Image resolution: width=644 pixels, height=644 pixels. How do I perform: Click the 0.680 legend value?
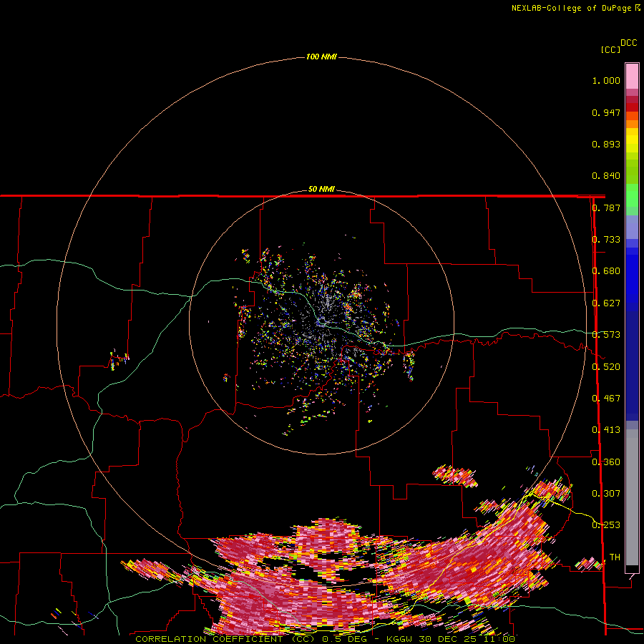tap(606, 271)
